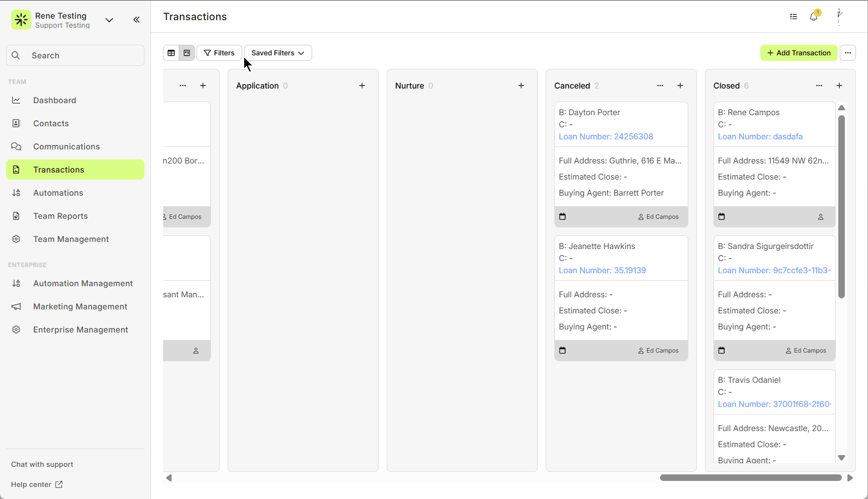Open the Closed column three-dot menu
The image size is (868, 499).
(819, 86)
